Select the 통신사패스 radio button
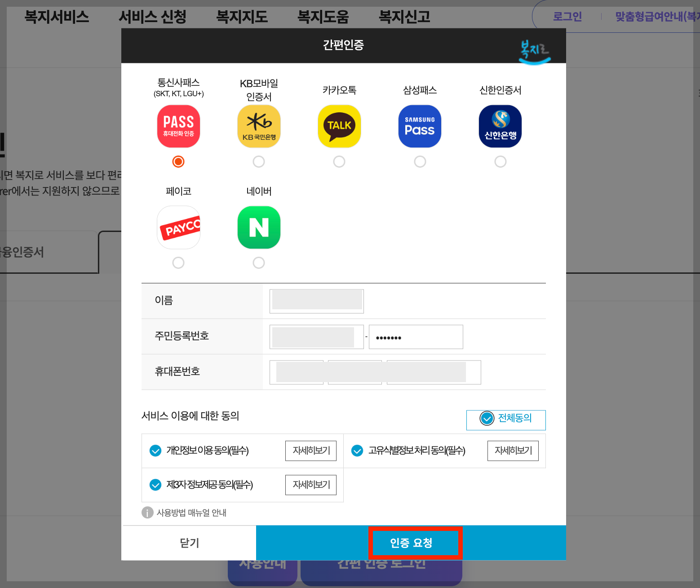700x588 pixels. (178, 161)
